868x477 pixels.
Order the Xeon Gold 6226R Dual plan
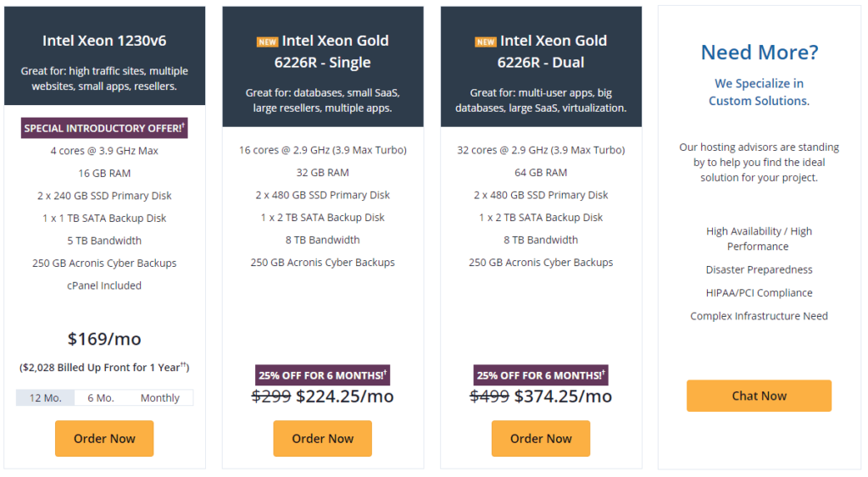tap(541, 438)
